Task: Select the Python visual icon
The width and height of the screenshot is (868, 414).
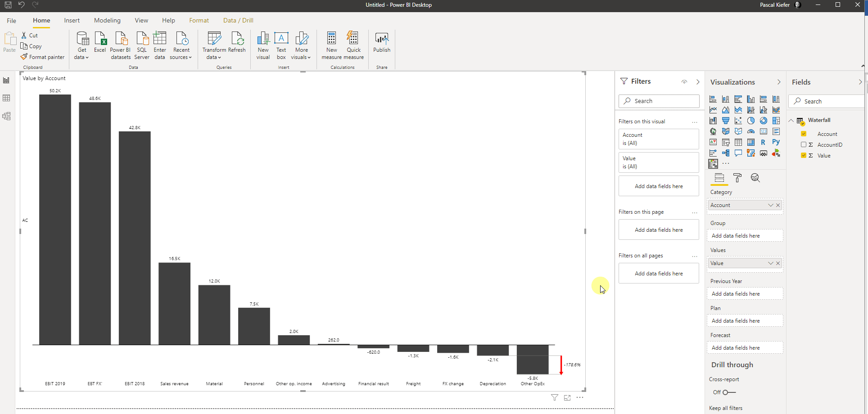Action: pyautogui.click(x=776, y=142)
